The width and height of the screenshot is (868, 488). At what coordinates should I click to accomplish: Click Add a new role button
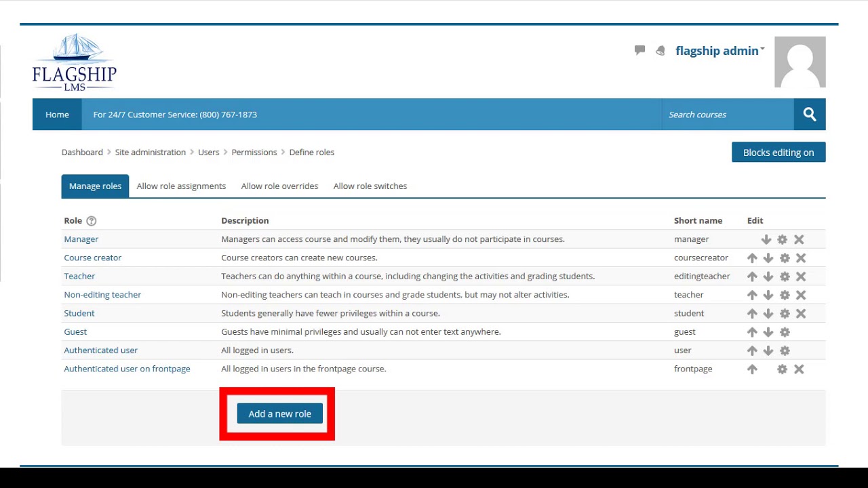tap(280, 413)
